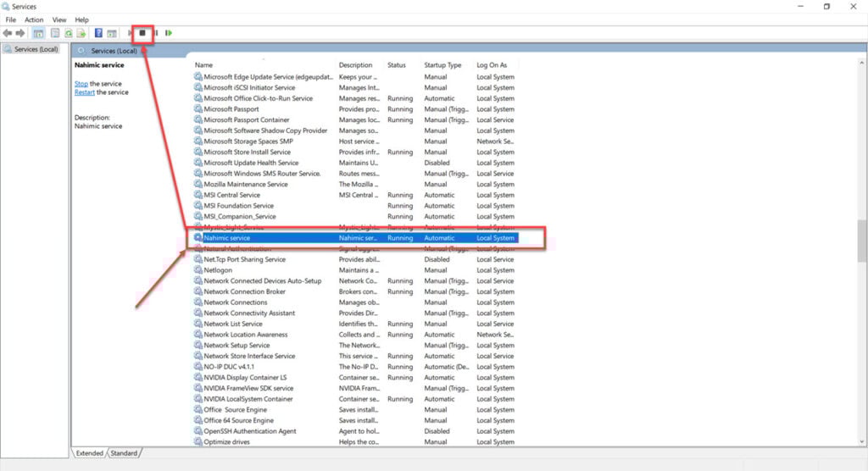868x471 pixels.
Task: Select Net.Tcp Port Sharing Service row
Action: (355, 259)
